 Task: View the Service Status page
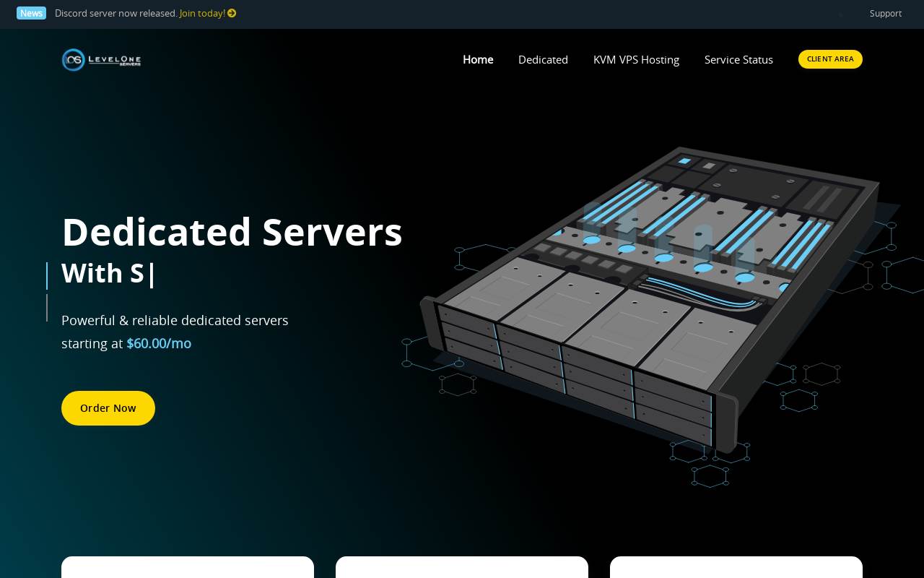coord(738,59)
